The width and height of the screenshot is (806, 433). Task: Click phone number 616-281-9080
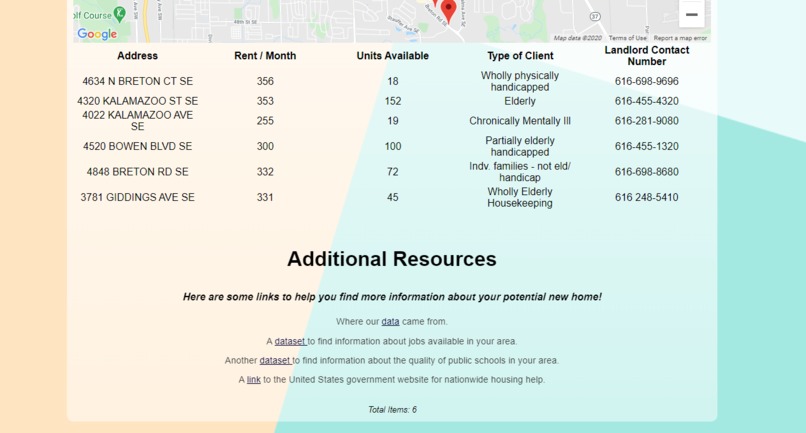coord(647,121)
